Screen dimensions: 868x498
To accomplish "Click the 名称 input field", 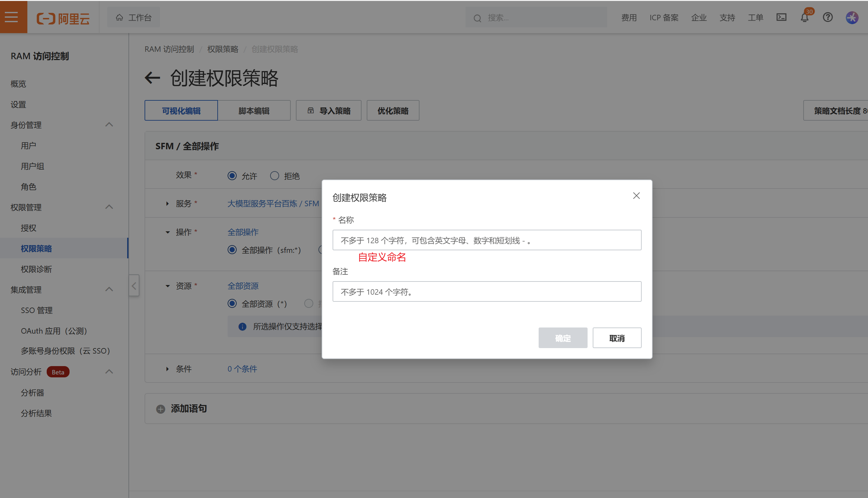I will click(487, 240).
